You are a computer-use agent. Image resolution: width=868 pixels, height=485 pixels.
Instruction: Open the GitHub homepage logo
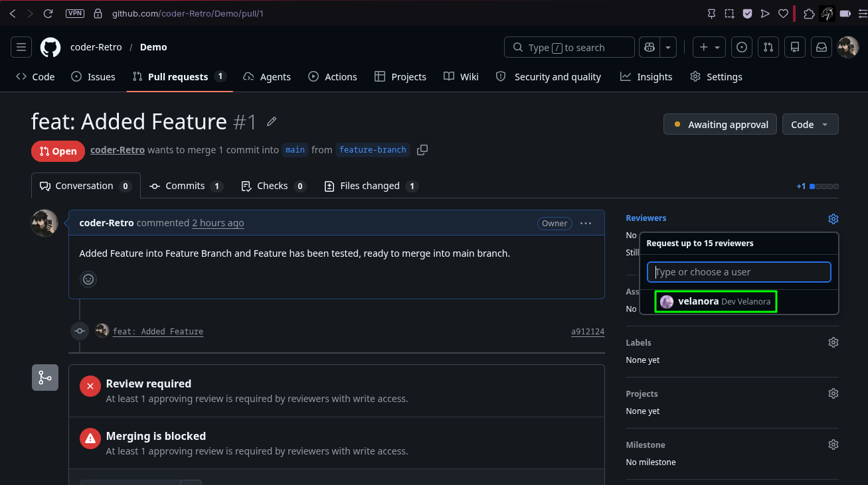point(50,47)
